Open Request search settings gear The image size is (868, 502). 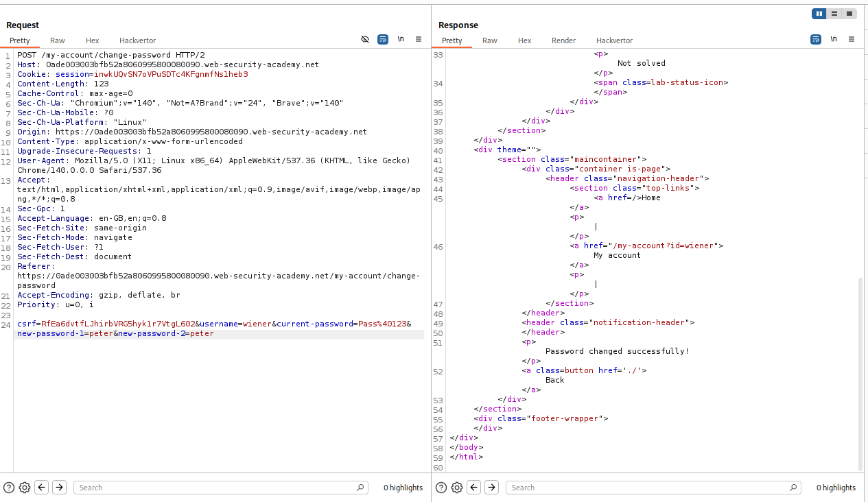[25, 488]
